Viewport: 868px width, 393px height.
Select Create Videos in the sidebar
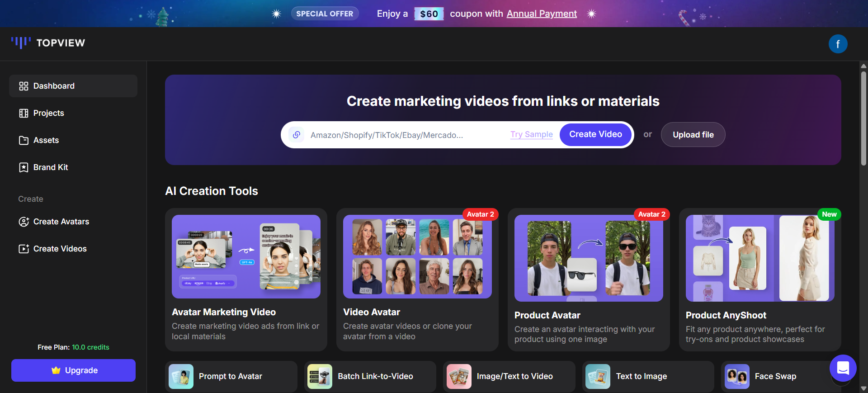pos(73,249)
